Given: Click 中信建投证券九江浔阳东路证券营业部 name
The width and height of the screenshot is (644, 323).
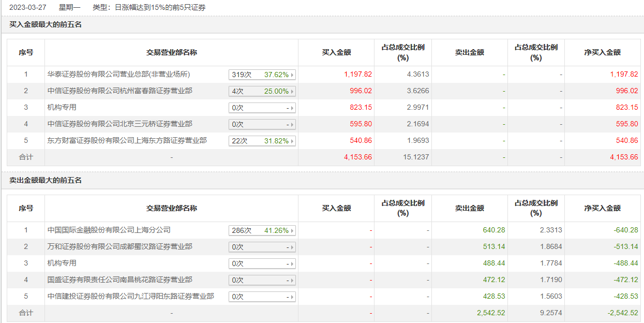Looking at the screenshot, I should coord(130,297).
